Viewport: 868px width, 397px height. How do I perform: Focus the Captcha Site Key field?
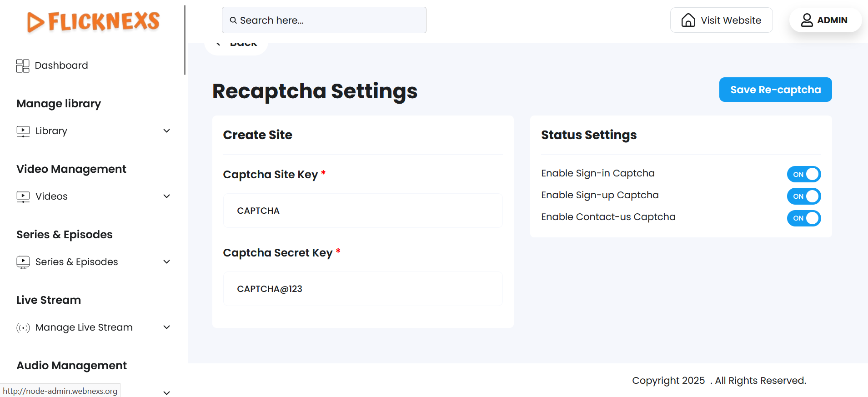click(362, 211)
